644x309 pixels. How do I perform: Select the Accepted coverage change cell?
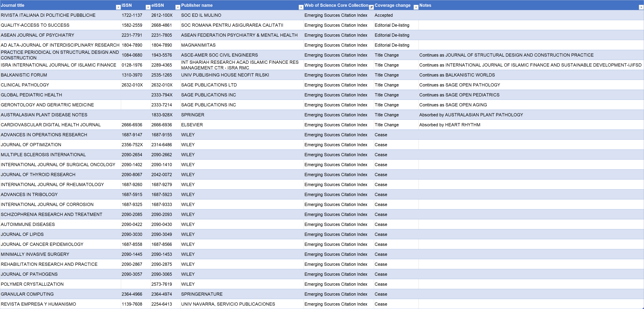[x=396, y=15]
